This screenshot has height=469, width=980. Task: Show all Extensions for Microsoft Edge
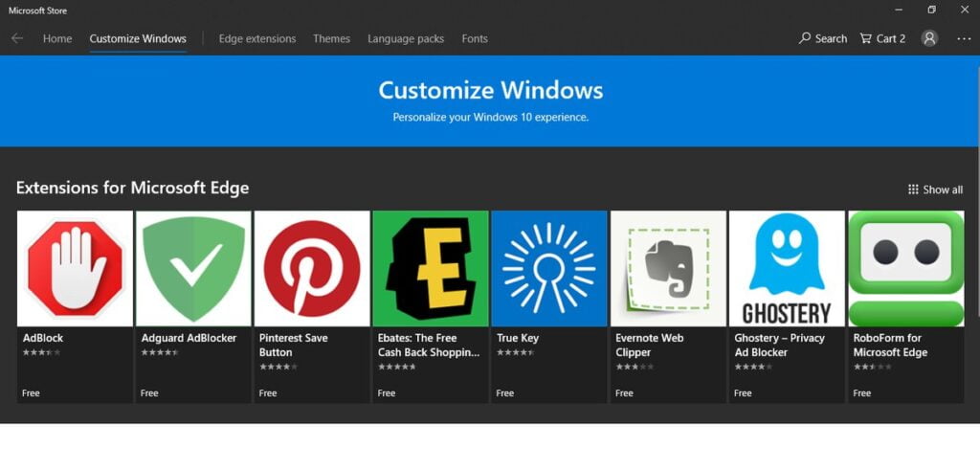click(935, 190)
